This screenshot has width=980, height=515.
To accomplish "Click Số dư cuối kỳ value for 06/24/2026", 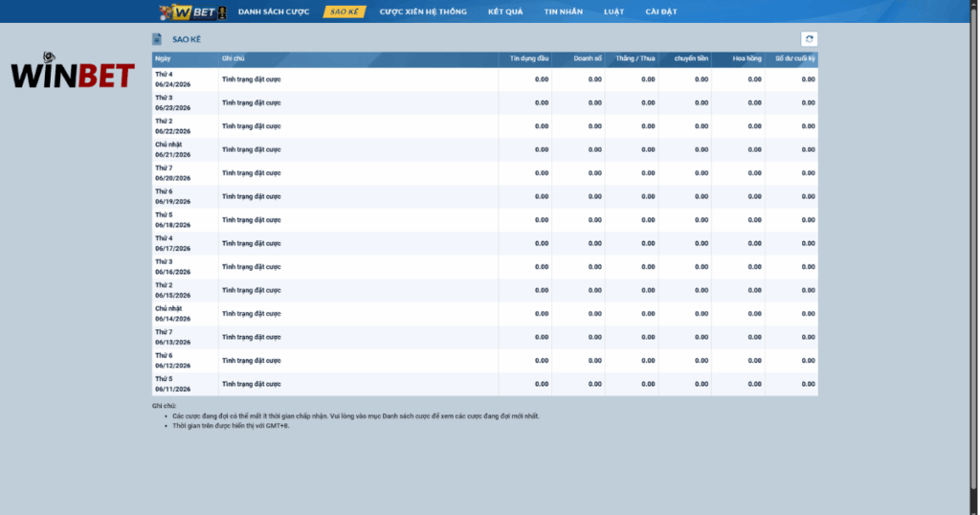I will coord(808,79).
